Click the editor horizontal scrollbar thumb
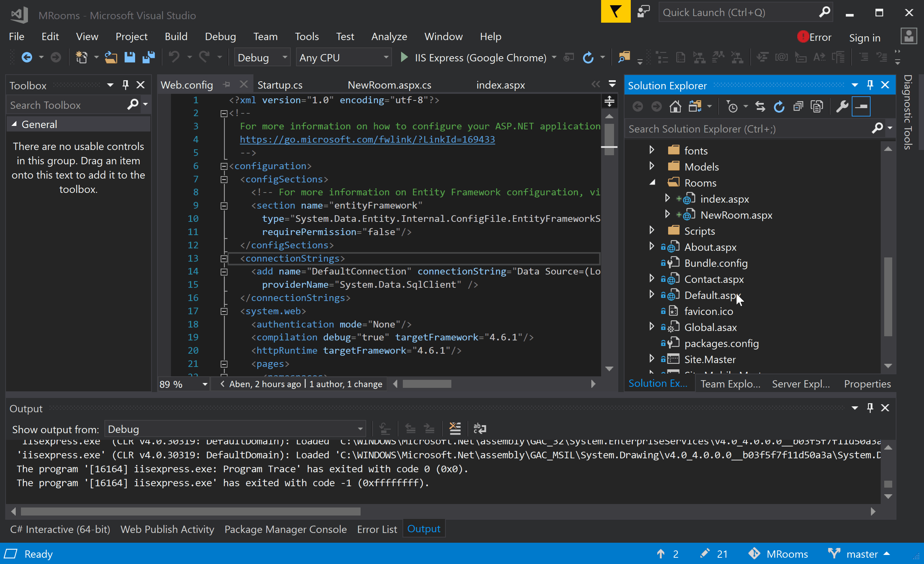Viewport: 924px width, 564px height. coord(427,384)
